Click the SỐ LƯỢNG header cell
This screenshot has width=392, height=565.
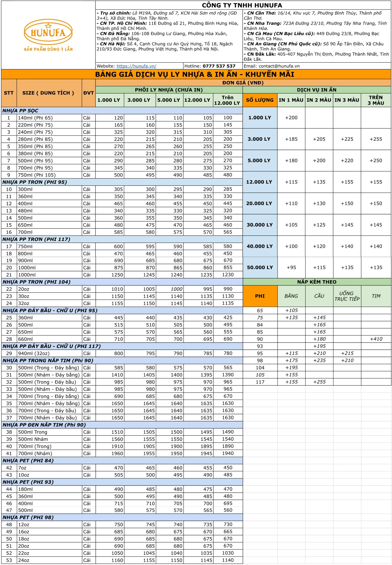click(260, 100)
